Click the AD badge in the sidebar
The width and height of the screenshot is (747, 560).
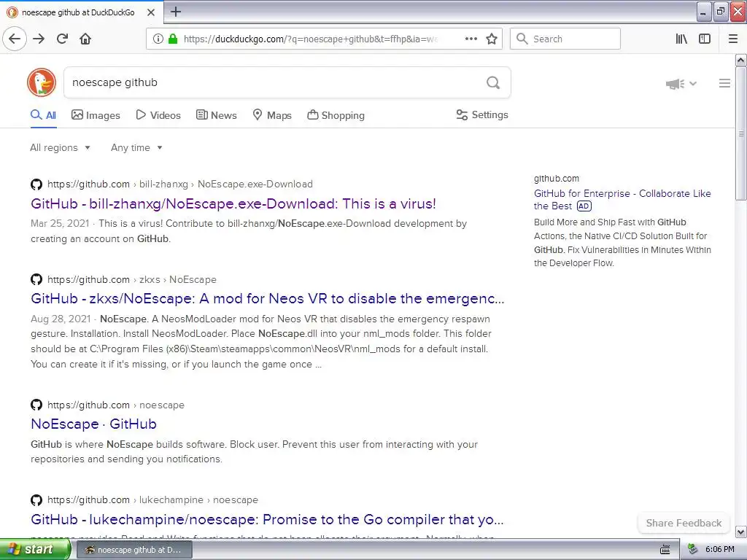[x=584, y=206]
